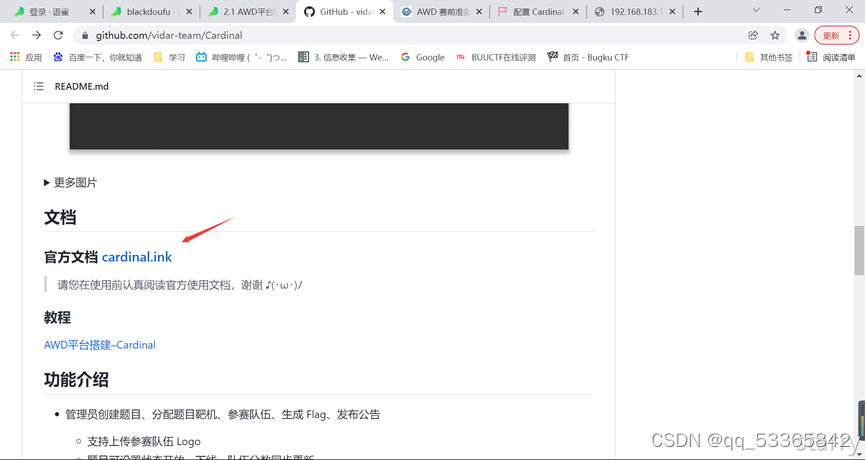Click the 请您在使用前认真阅读官方使用文档 quote text

(x=180, y=285)
